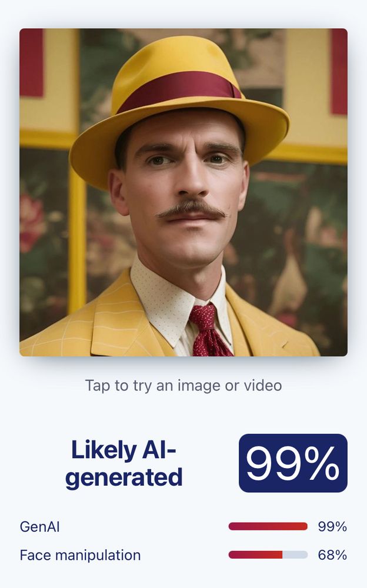Select the 'Likely AI-generated' result heading
367x588 pixels.
(x=124, y=463)
